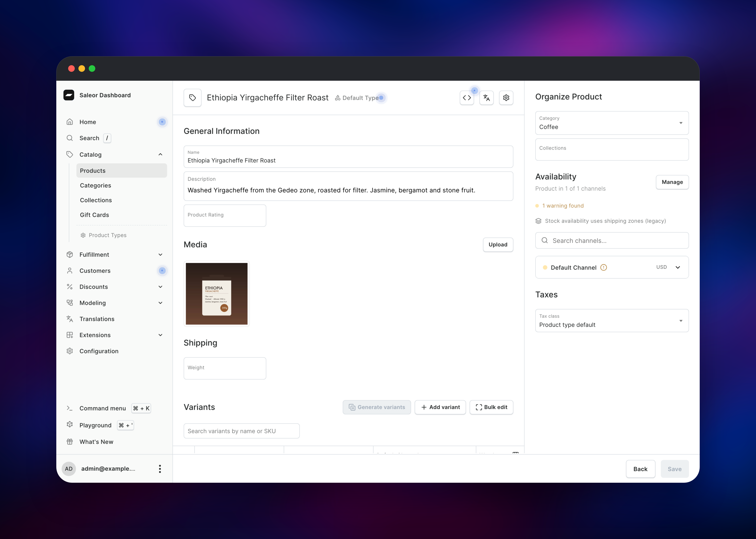The image size is (756, 539).
Task: Open the Ethiopia coffee media thumbnail
Action: (x=216, y=294)
